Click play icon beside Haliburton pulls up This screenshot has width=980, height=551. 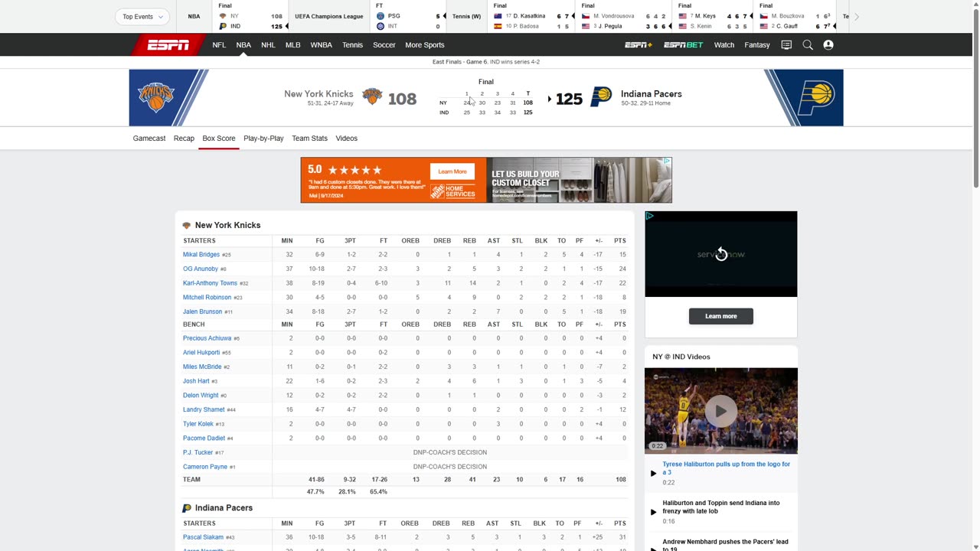(653, 474)
